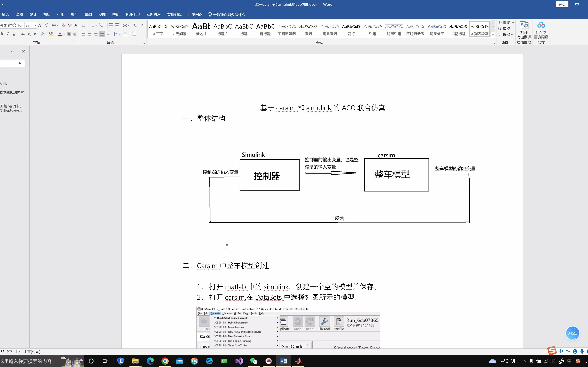Click the Increase Indent icon
588x367 pixels.
tap(117, 25)
